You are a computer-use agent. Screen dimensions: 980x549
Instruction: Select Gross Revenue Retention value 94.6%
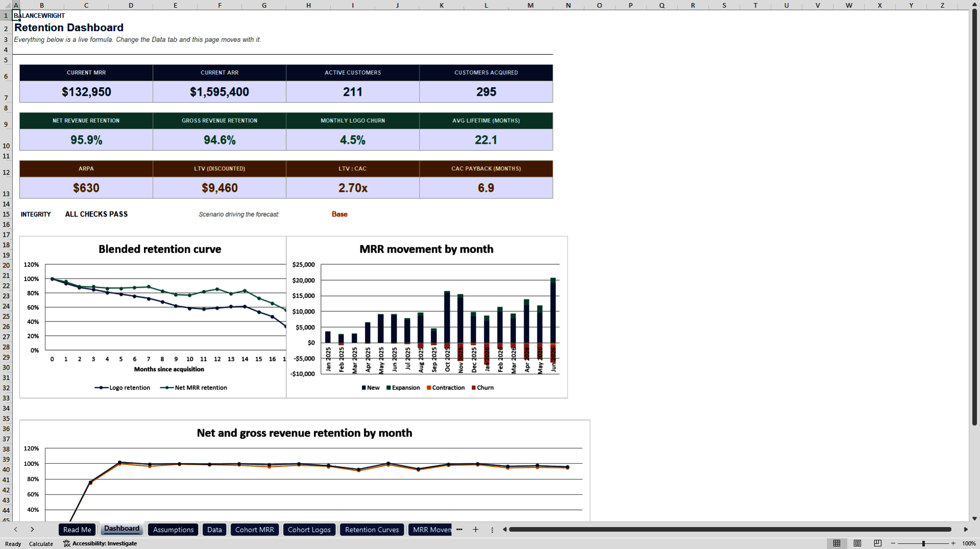pos(219,140)
